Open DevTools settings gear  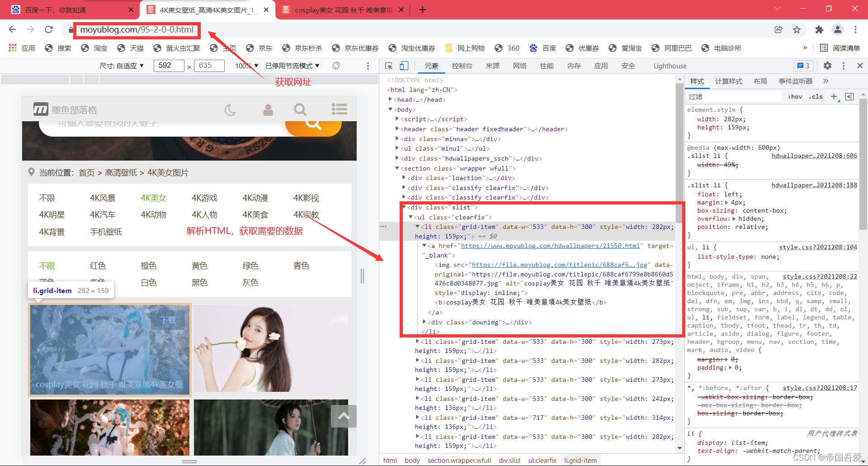[827, 66]
